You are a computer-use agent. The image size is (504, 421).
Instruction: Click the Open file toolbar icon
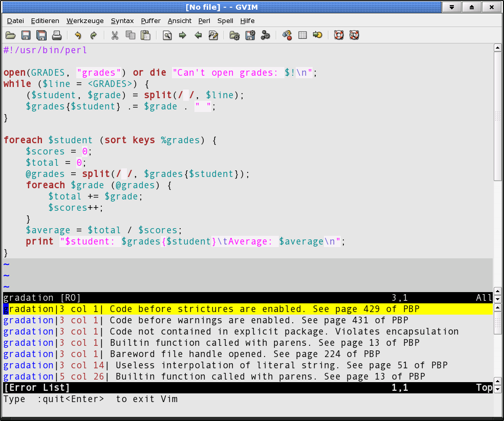(x=10, y=35)
